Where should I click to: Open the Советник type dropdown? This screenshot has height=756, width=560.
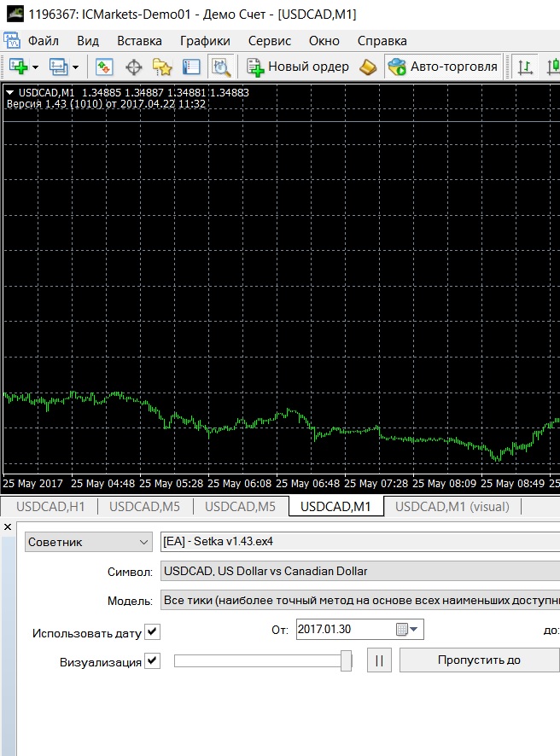pyautogui.click(x=89, y=542)
